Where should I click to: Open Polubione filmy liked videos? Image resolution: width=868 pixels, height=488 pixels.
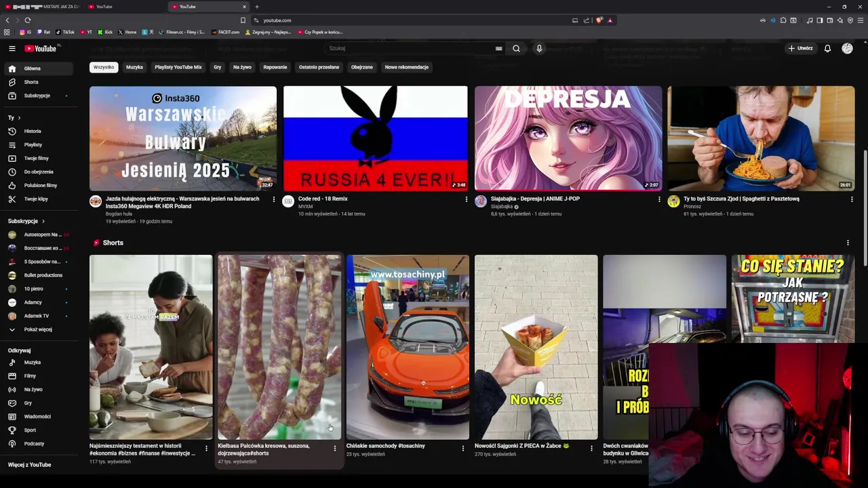tap(39, 185)
